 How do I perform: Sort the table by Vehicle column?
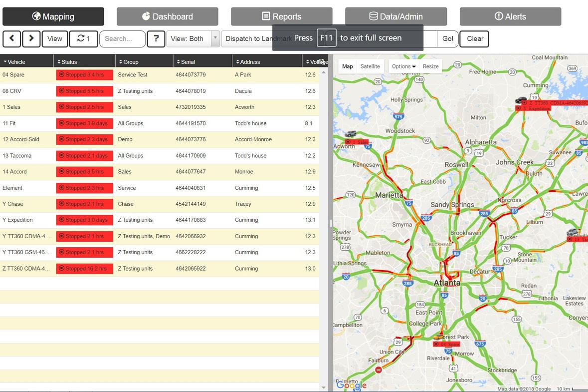(x=26, y=62)
